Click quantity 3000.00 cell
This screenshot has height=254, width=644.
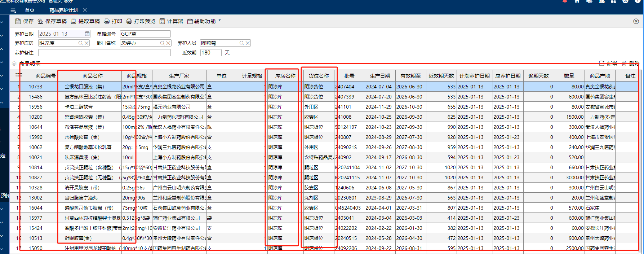569,178
